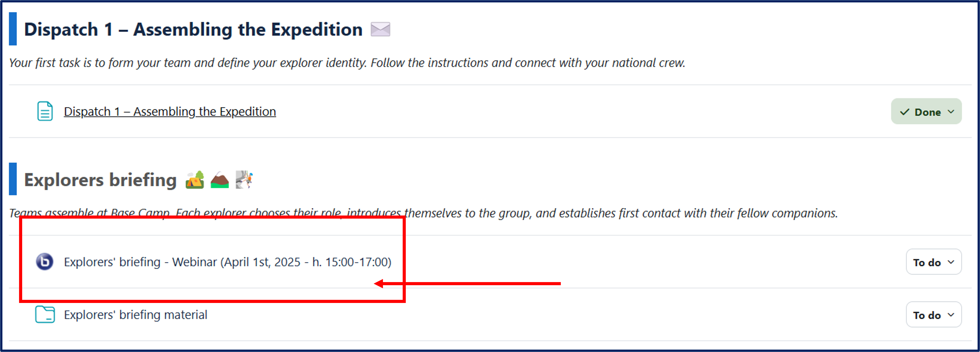The width and height of the screenshot is (980, 352).
Task: Open the Explorers' briefing material folder link
Action: pyautogui.click(x=135, y=315)
